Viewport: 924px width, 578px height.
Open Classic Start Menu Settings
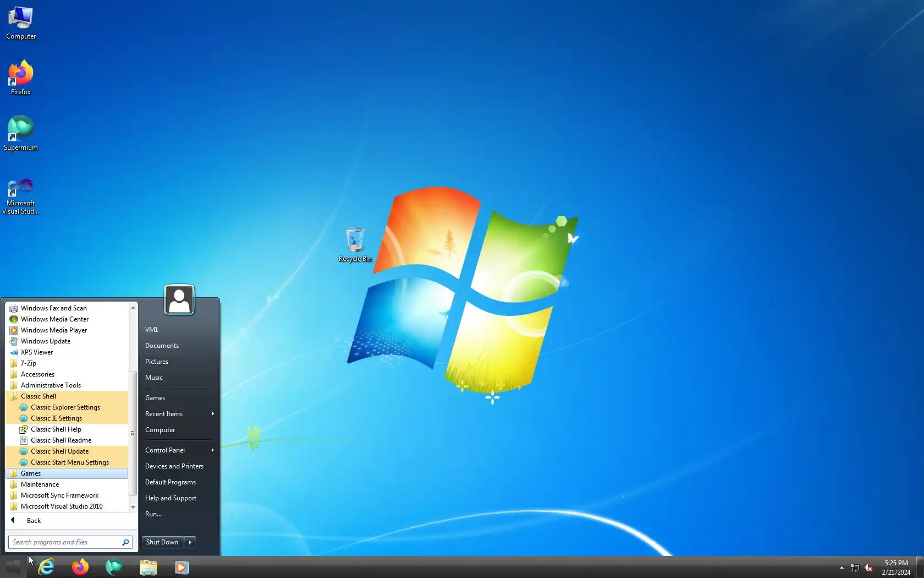[67, 462]
